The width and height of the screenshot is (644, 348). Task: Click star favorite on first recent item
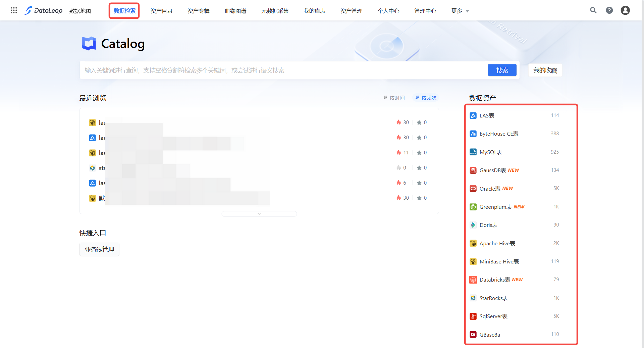click(x=419, y=122)
